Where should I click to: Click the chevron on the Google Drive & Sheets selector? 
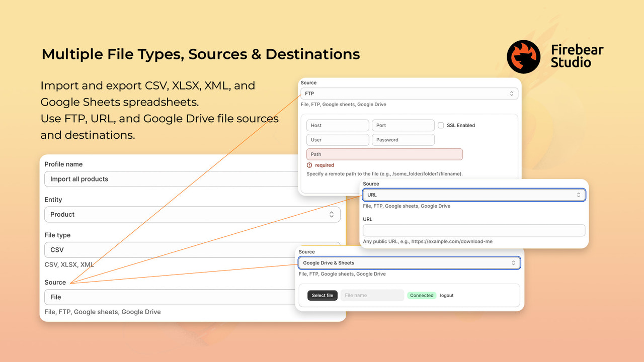click(x=513, y=262)
